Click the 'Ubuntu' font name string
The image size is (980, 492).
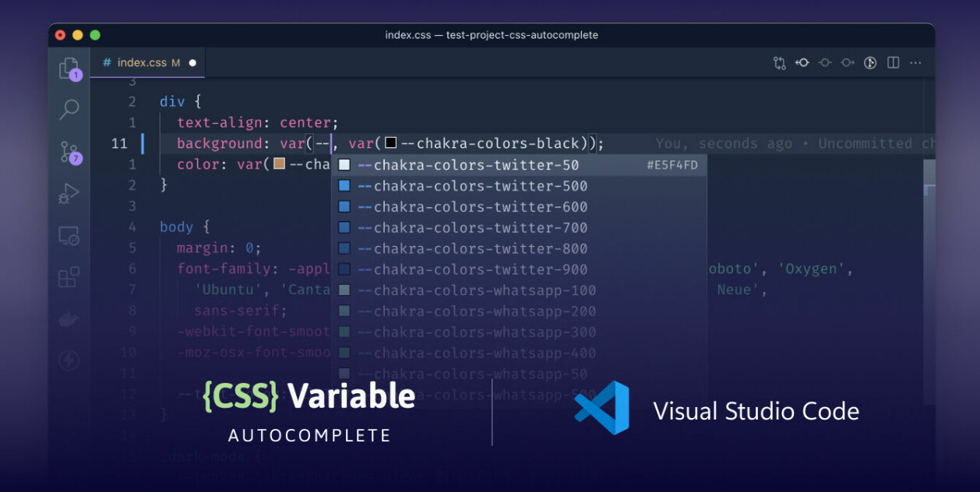tap(227, 290)
